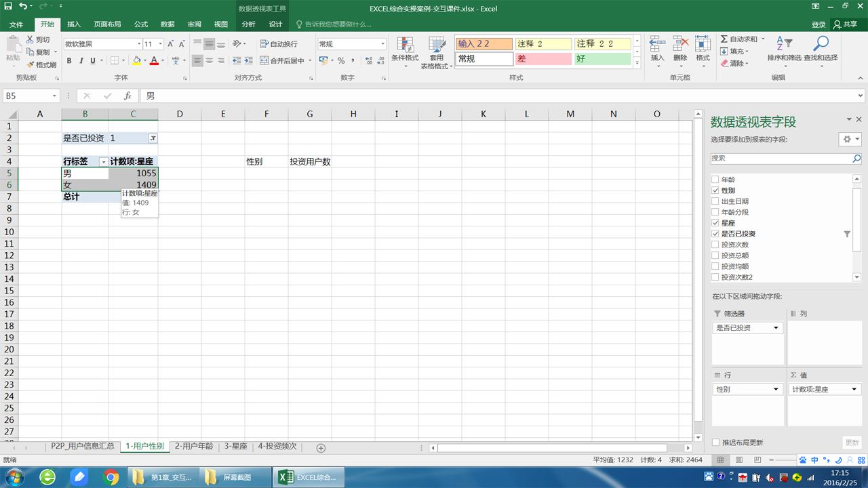Open Conditional Formatting (条件格式) menu
This screenshot has width=868, height=488.
(x=406, y=53)
